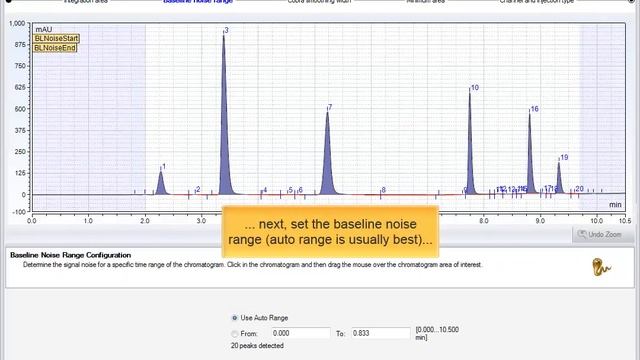Click the 'mAU' unit label
The width and height of the screenshot is (640, 360).
tap(44, 29)
